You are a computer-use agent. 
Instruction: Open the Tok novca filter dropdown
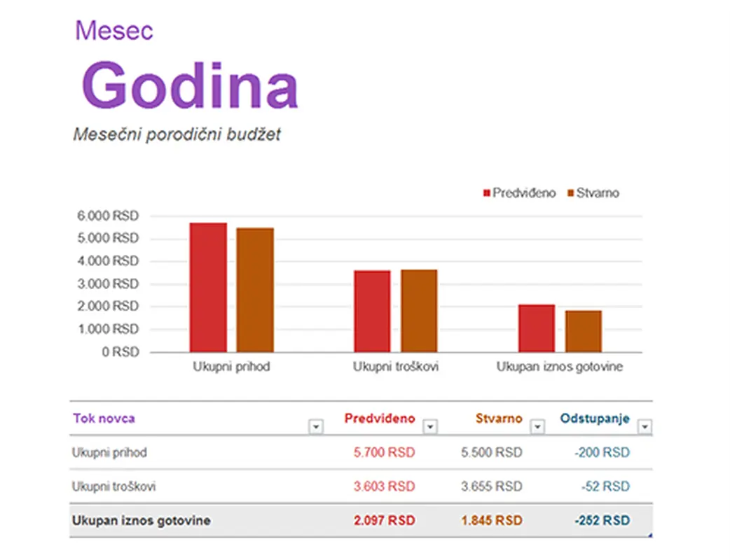[316, 426]
